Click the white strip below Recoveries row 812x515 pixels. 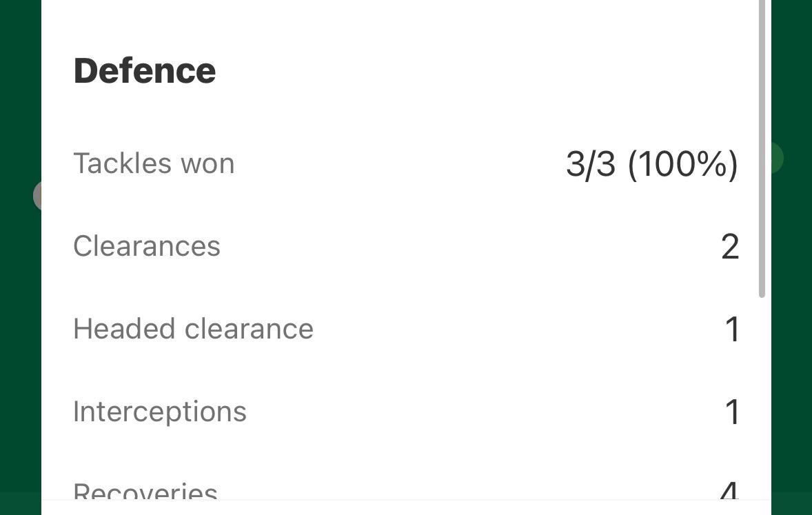[x=406, y=507]
